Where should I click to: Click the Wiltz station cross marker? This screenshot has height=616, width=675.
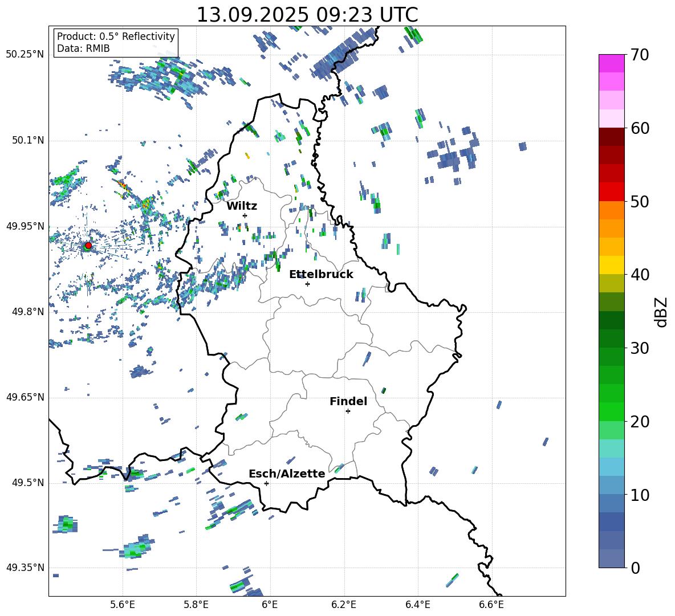pyautogui.click(x=245, y=215)
